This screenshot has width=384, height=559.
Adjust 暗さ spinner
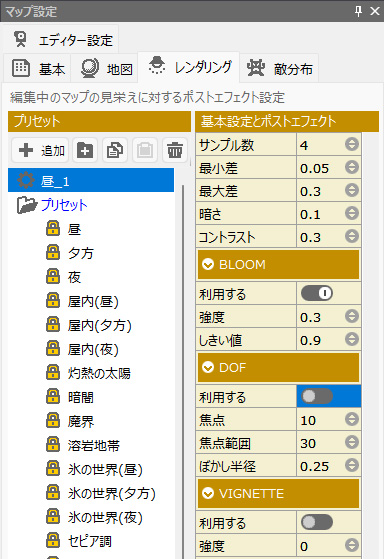352,213
